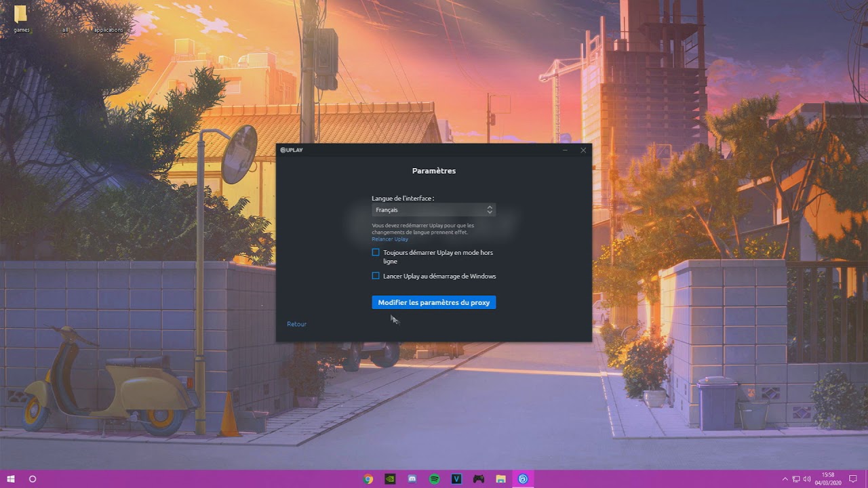Open the blue V app in the taskbar
868x488 pixels.
[x=456, y=479]
